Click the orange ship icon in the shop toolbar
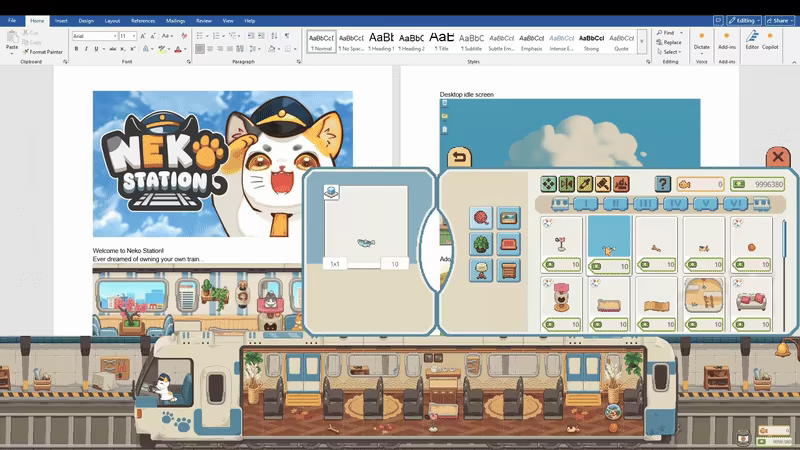This screenshot has height=450, width=800. tap(621, 184)
